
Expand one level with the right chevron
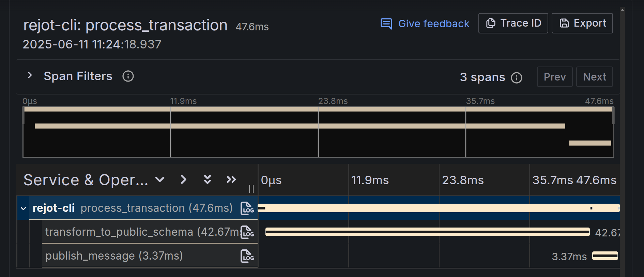coord(183,179)
